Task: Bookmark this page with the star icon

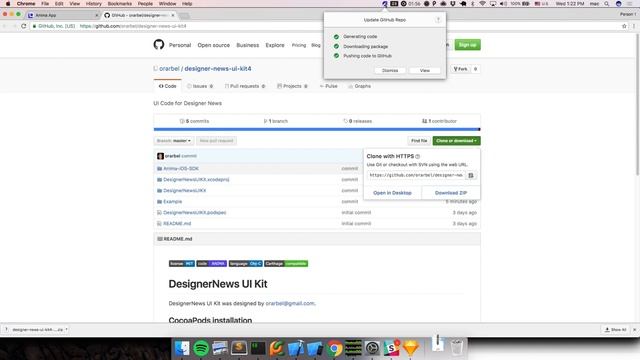Action: (x=624, y=26)
